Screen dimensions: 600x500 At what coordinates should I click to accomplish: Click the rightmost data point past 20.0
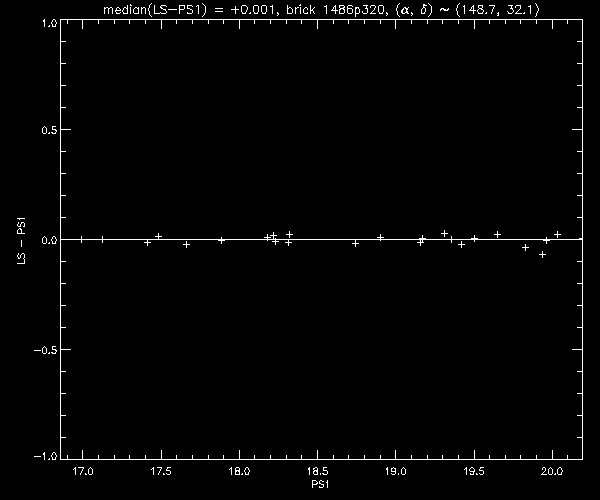[x=558, y=234]
